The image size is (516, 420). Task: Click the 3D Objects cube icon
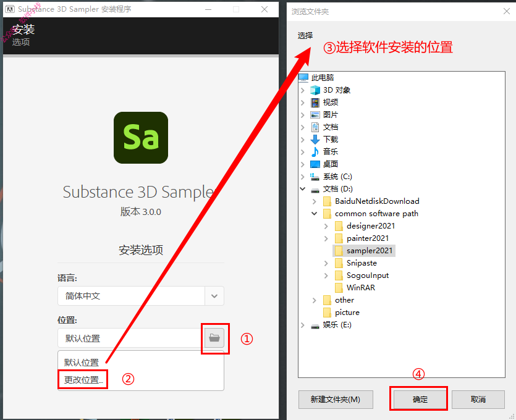pyautogui.click(x=315, y=90)
